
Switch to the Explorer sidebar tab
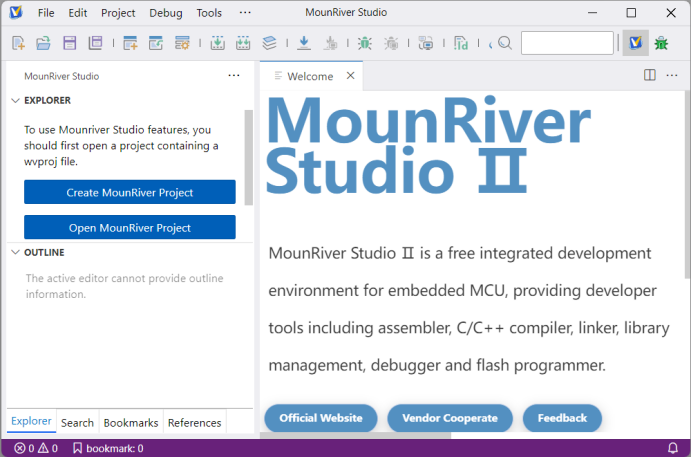[31, 421]
